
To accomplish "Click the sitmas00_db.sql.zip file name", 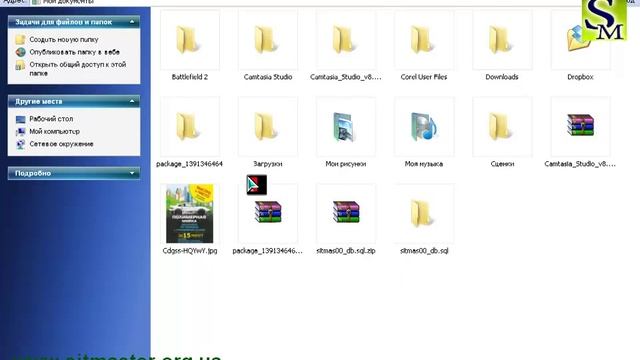I will (346, 251).
